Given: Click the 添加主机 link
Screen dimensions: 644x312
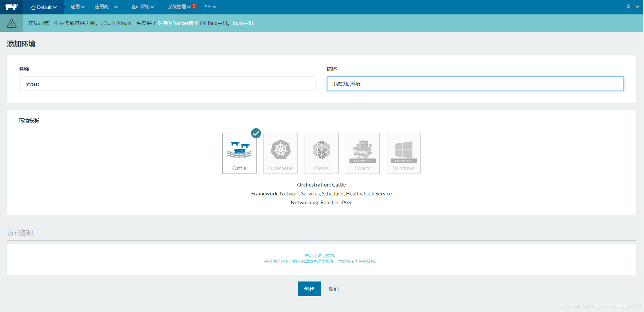Looking at the screenshot, I should (x=243, y=23).
